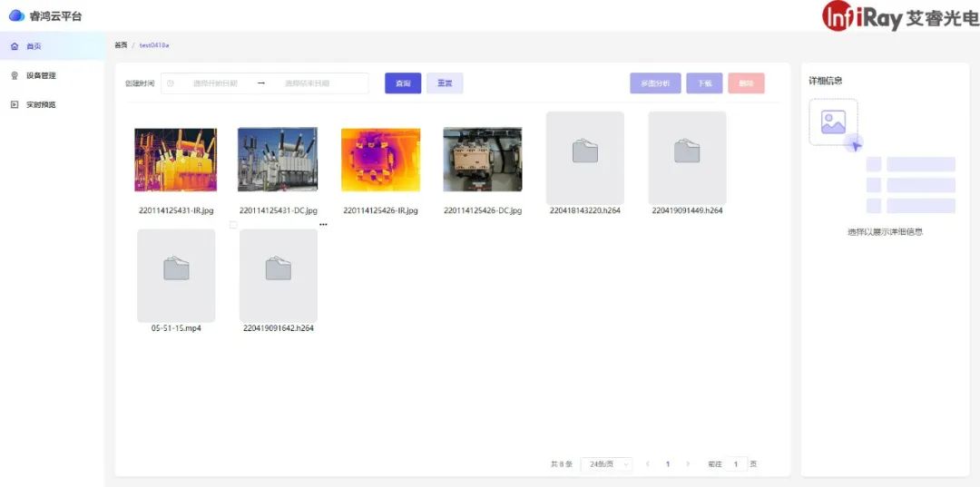The width and height of the screenshot is (980, 487).
Task: Click the 多图分析 multi-image analysis button
Action: pyautogui.click(x=655, y=83)
